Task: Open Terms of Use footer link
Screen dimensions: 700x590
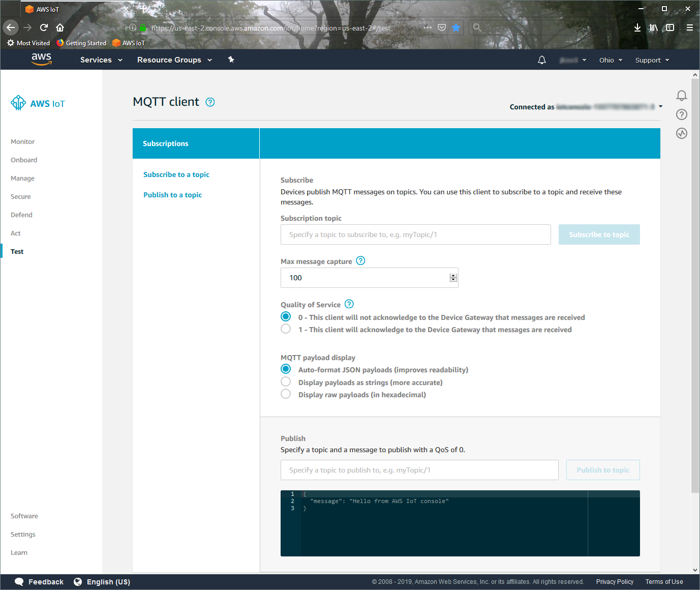Action: tap(664, 582)
